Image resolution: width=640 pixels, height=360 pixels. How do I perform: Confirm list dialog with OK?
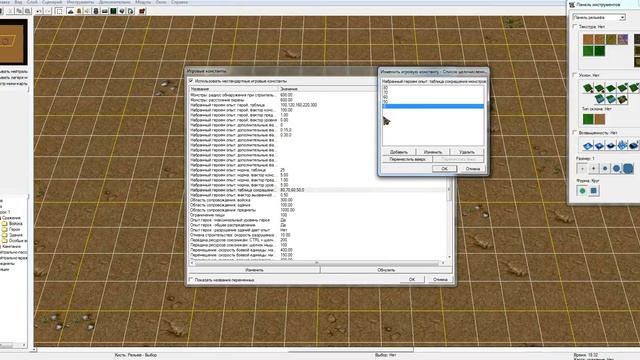click(x=444, y=169)
